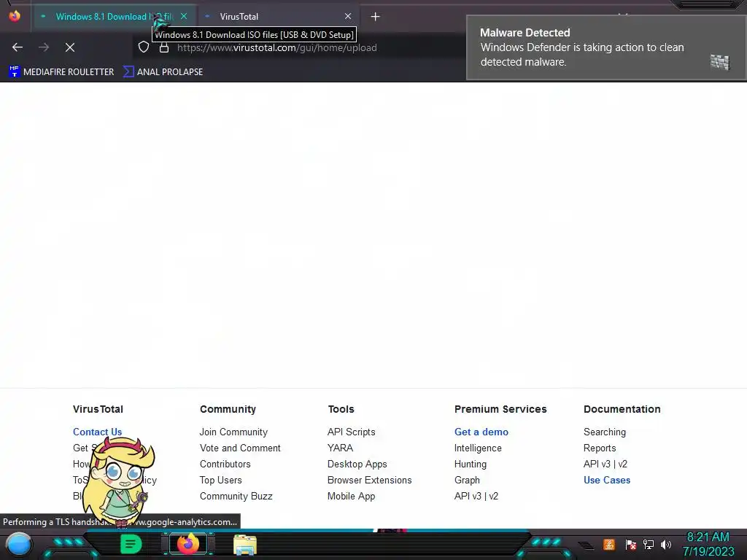Image resolution: width=747 pixels, height=560 pixels.
Task: Open the orange tray application icon
Action: [x=609, y=544]
